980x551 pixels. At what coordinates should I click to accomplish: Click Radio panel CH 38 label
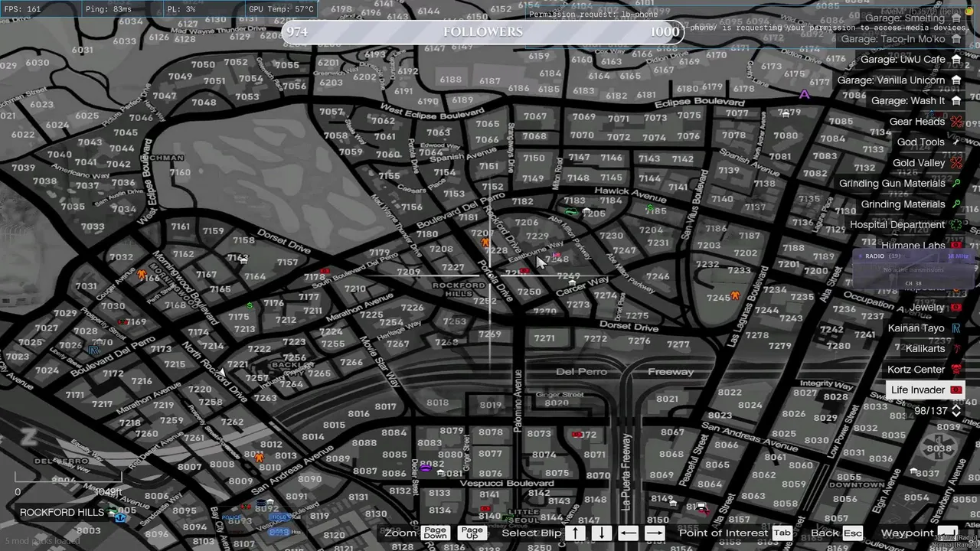[x=912, y=284]
